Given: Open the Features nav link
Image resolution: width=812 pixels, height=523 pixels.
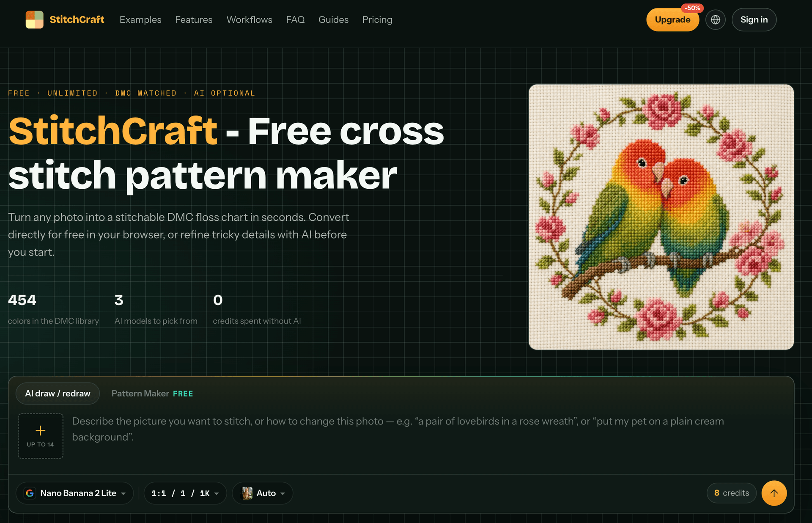Looking at the screenshot, I should pyautogui.click(x=194, y=20).
